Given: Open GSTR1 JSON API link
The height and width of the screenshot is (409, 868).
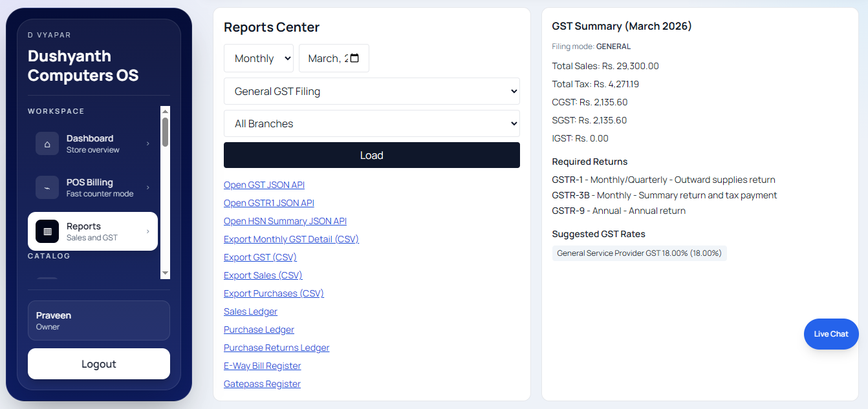Looking at the screenshot, I should tap(268, 202).
